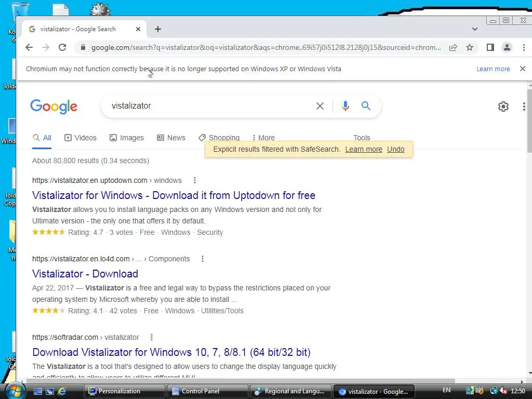Switch to Personalization taskbar window
The width and height of the screenshot is (532, 399).
[125, 391]
